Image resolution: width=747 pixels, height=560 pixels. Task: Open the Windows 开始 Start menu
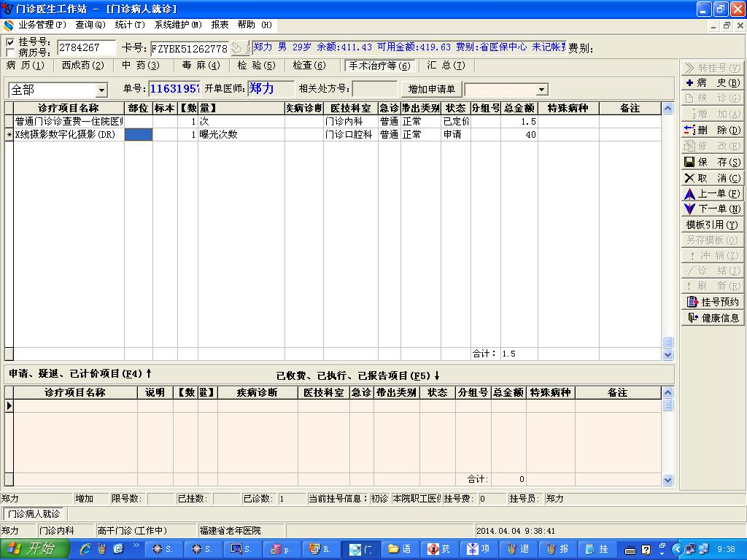[34, 549]
